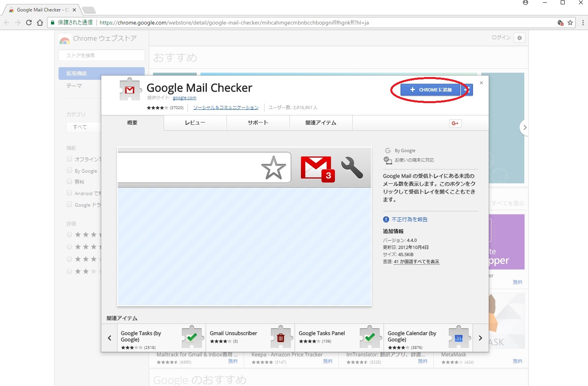Reload the page with refresh icon
This screenshot has width=588, height=386.
point(29,23)
